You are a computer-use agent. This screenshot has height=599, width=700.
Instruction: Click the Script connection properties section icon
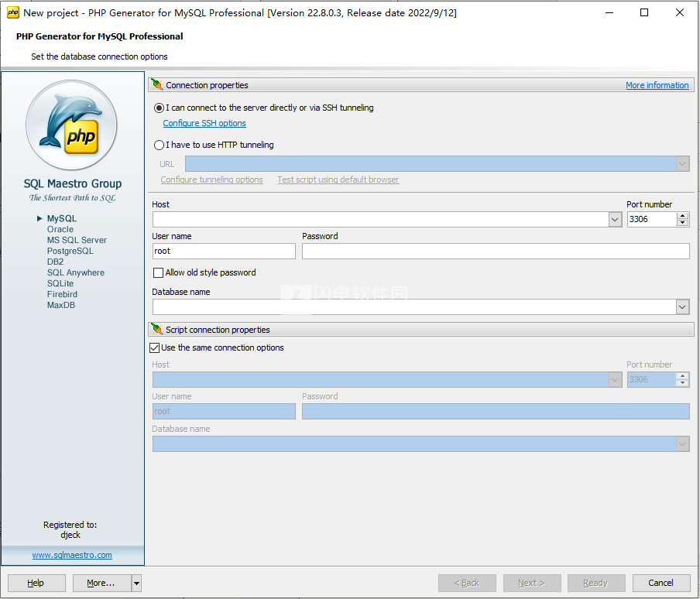point(156,329)
